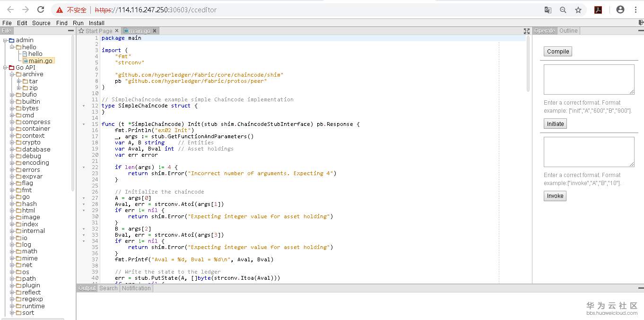644x320 pixels.
Task: Collapse the Go API root node
Action: click(x=5, y=68)
